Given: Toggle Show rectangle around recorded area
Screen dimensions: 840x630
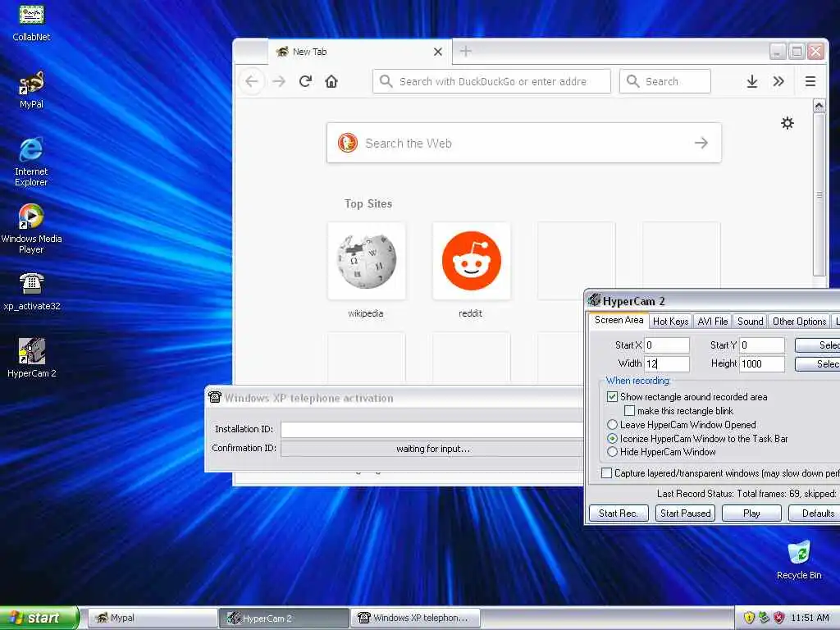Looking at the screenshot, I should 612,397.
